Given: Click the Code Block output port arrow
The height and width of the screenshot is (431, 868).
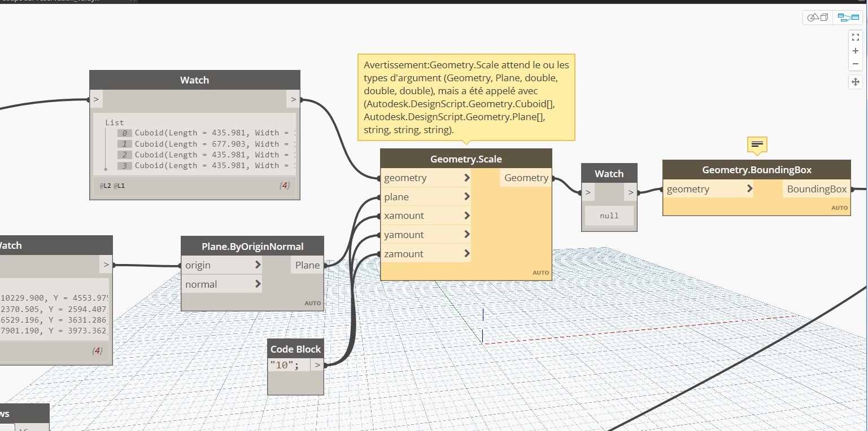Looking at the screenshot, I should click(x=317, y=365).
